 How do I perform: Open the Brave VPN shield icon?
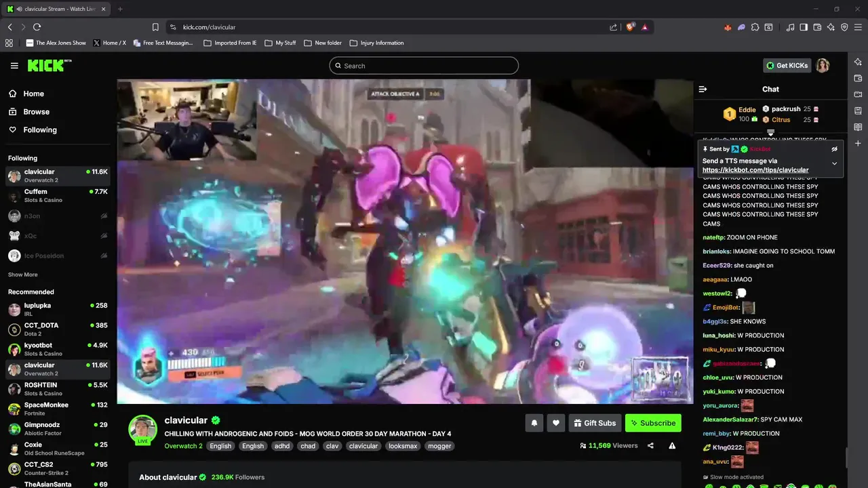point(844,27)
